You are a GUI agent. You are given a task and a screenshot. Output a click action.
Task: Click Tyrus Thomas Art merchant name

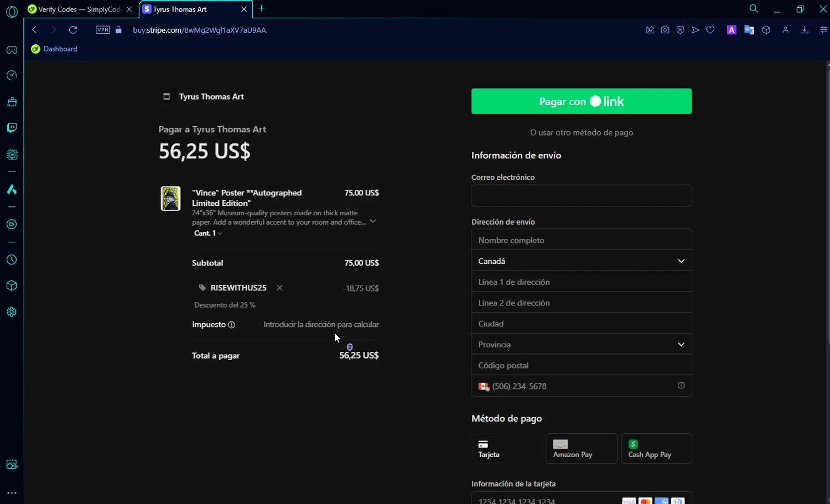point(211,97)
